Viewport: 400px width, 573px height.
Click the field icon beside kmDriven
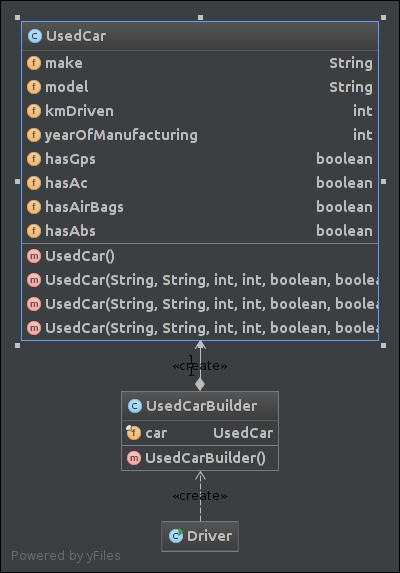(x=34, y=111)
